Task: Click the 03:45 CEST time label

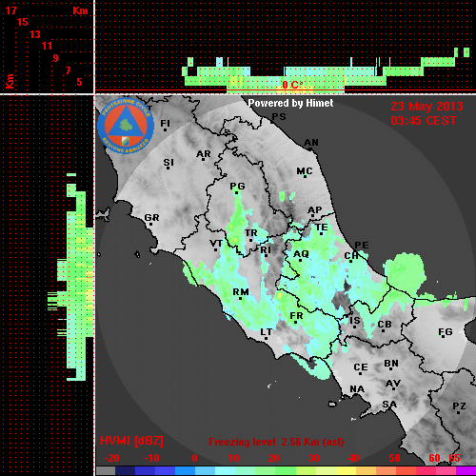Action: pos(424,121)
